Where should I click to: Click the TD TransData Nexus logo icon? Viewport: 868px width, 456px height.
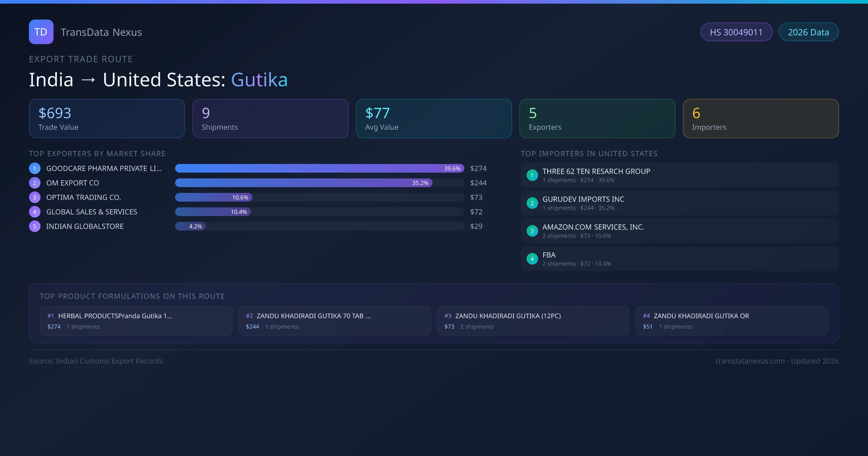coord(41,32)
